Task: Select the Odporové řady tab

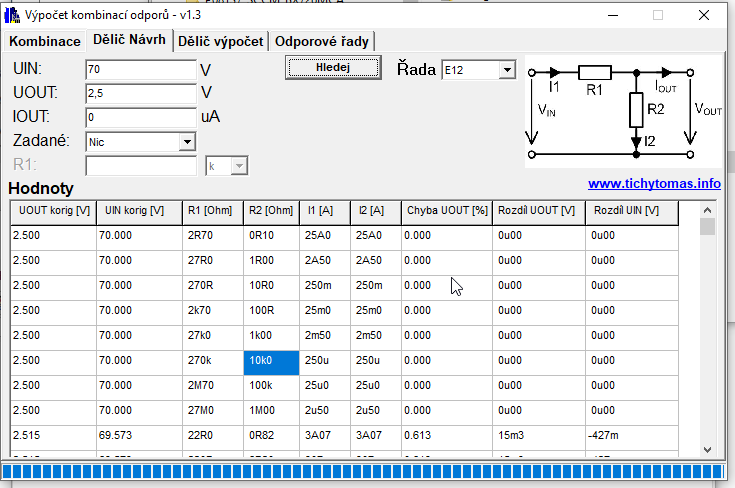Action: pyautogui.click(x=322, y=41)
